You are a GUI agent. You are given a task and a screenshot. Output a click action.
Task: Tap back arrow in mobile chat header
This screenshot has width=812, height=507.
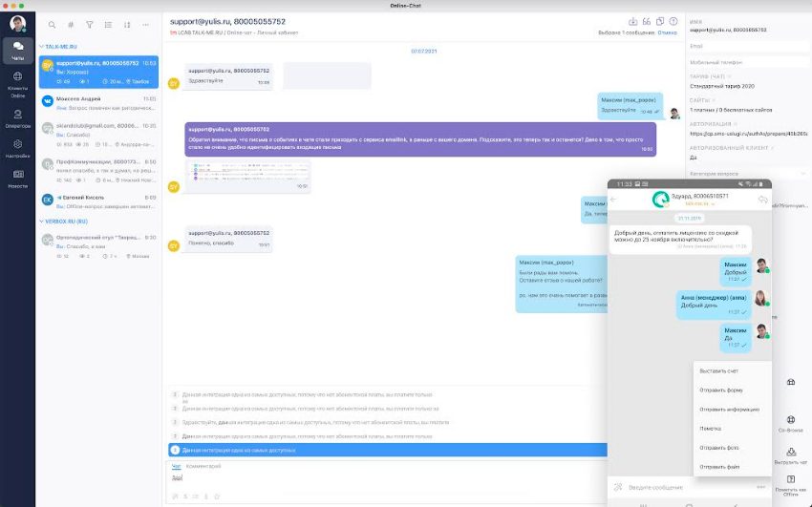coord(613,200)
